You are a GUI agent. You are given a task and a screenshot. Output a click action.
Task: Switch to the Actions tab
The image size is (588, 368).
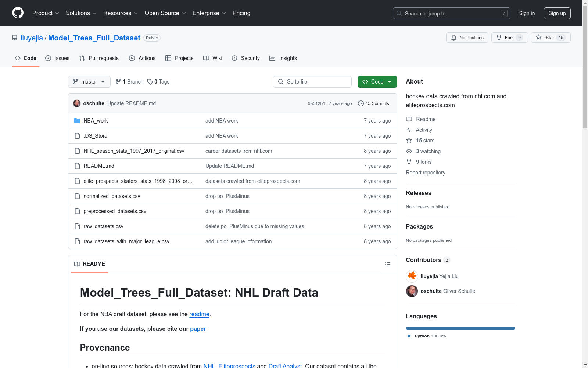(142, 58)
